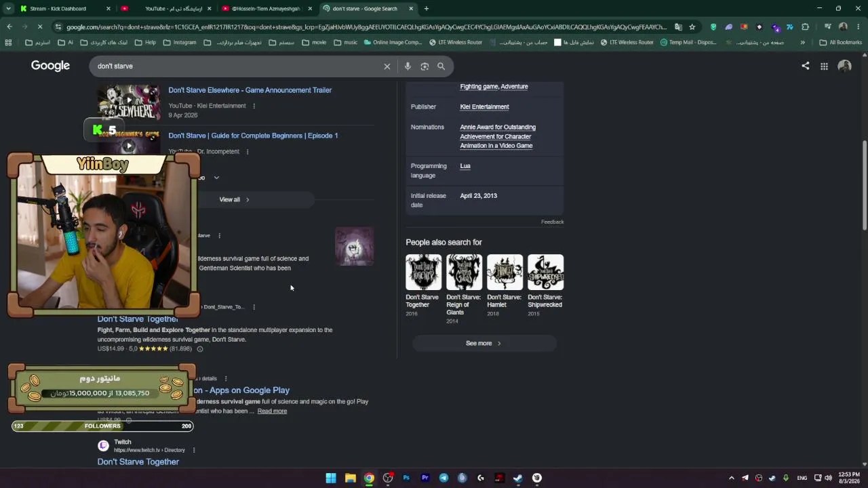Viewport: 868px width, 488px height.
Task: Click View all videos button
Action: point(235,200)
